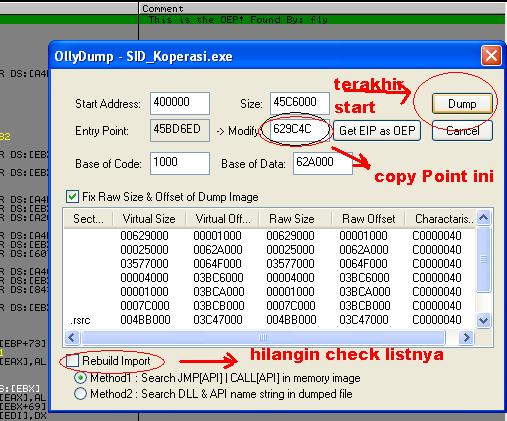Click the vertical scrollbar thumb in section list

pos(484,259)
